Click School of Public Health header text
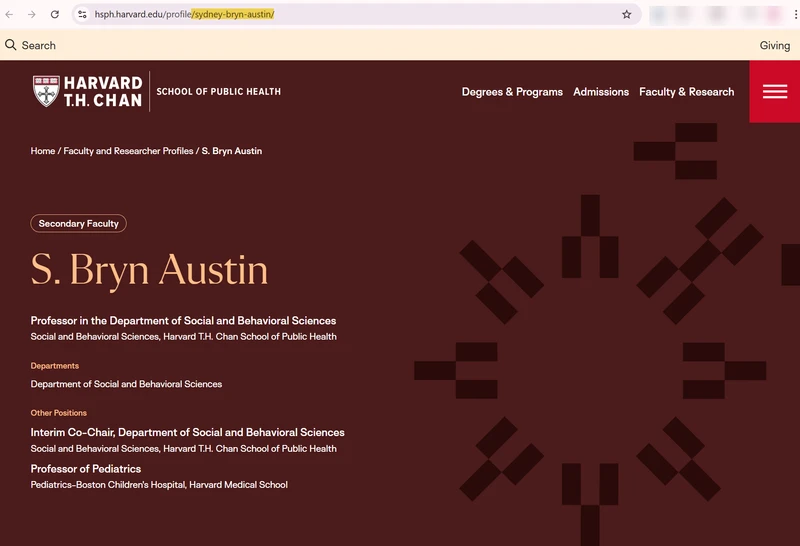The width and height of the screenshot is (800, 546). click(218, 91)
